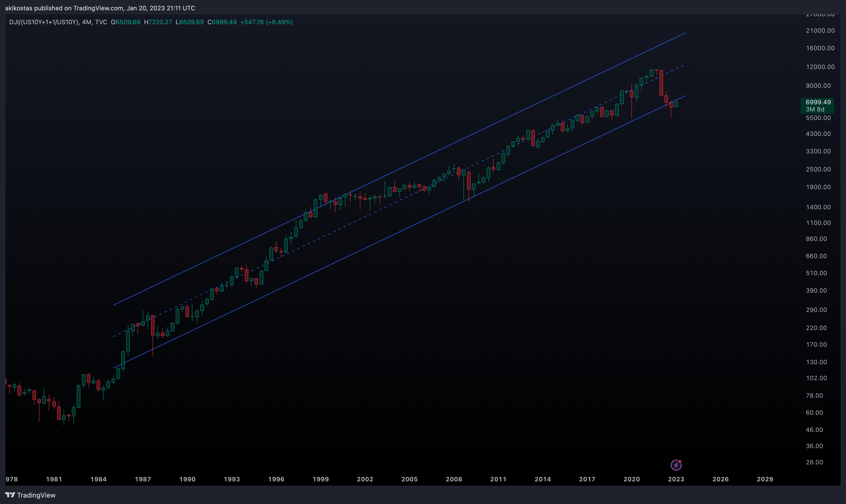Click the 1981 label on time axis
This screenshot has height=504, width=846.
pos(54,479)
